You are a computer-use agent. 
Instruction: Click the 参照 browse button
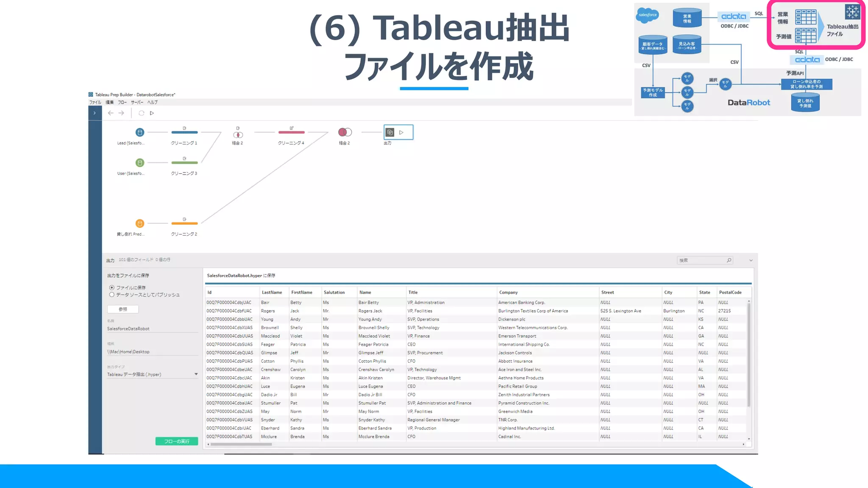pyautogui.click(x=123, y=309)
